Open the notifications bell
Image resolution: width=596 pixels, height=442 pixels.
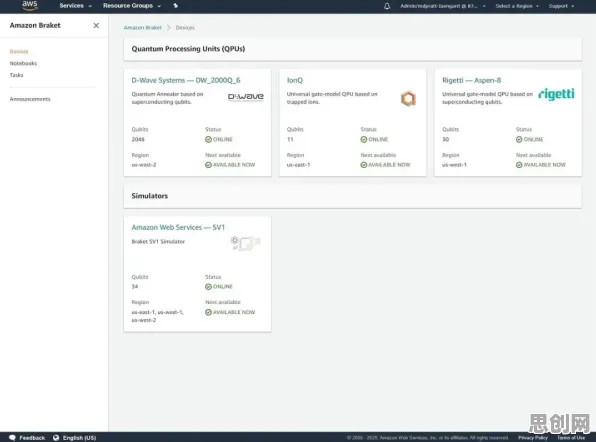(x=387, y=6)
